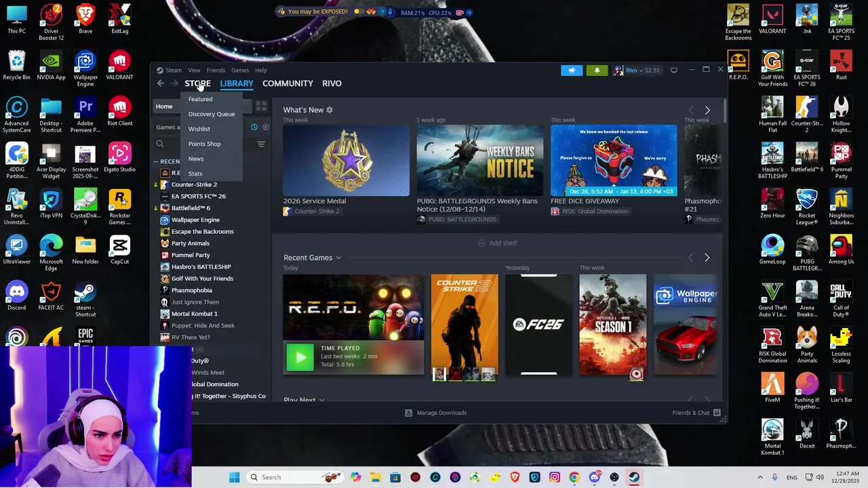Click Add shelf button
This screenshot has height=488, width=868.
pyautogui.click(x=497, y=243)
